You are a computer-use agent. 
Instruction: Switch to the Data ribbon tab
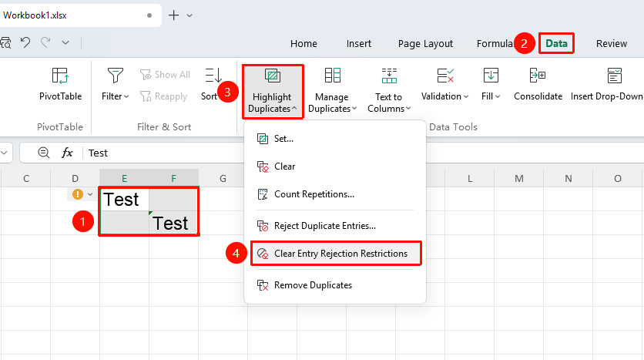pos(556,43)
